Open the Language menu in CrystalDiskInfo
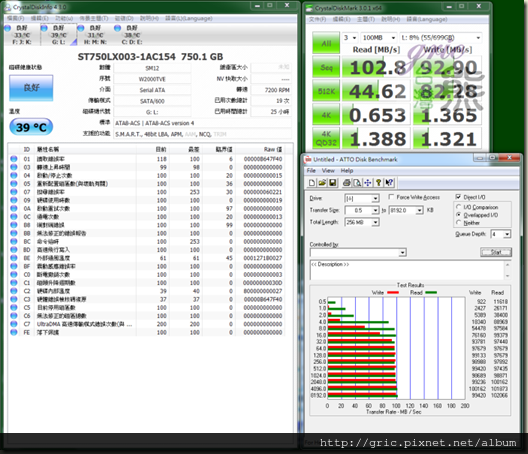This screenshot has width=528, height=454. coord(189,18)
